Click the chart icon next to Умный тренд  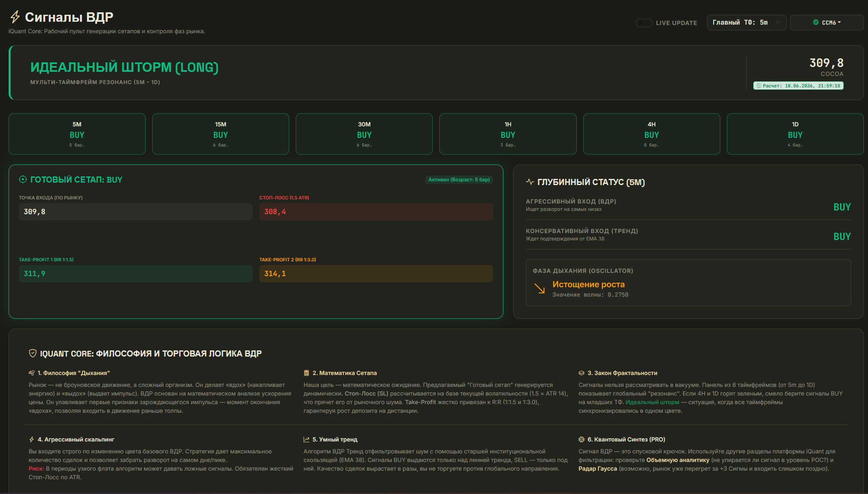coord(306,439)
